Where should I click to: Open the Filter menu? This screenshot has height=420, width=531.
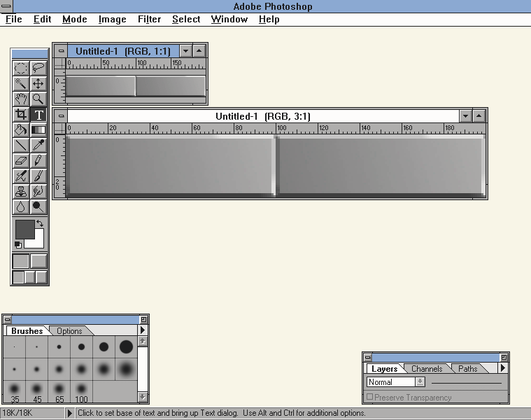coord(149,20)
